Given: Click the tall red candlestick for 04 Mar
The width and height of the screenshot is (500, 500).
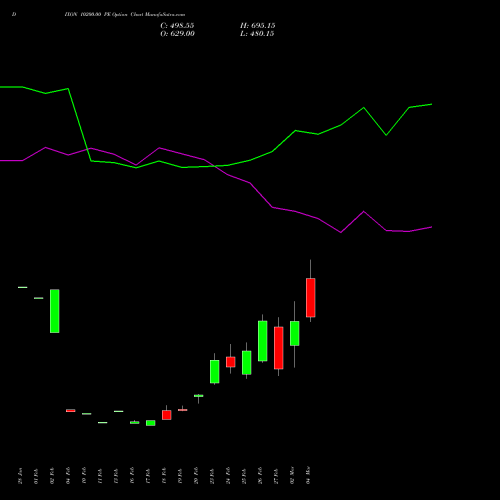Looking at the screenshot, I should 311,297.
